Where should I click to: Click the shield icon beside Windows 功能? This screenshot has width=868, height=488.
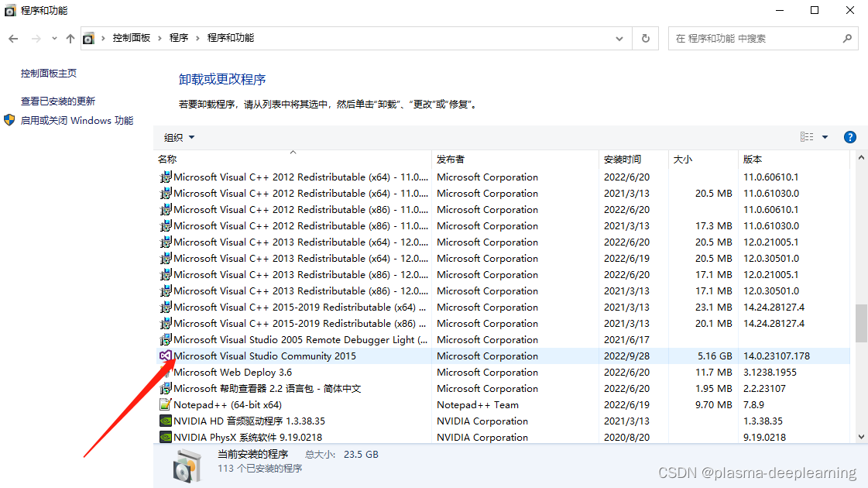(x=9, y=119)
